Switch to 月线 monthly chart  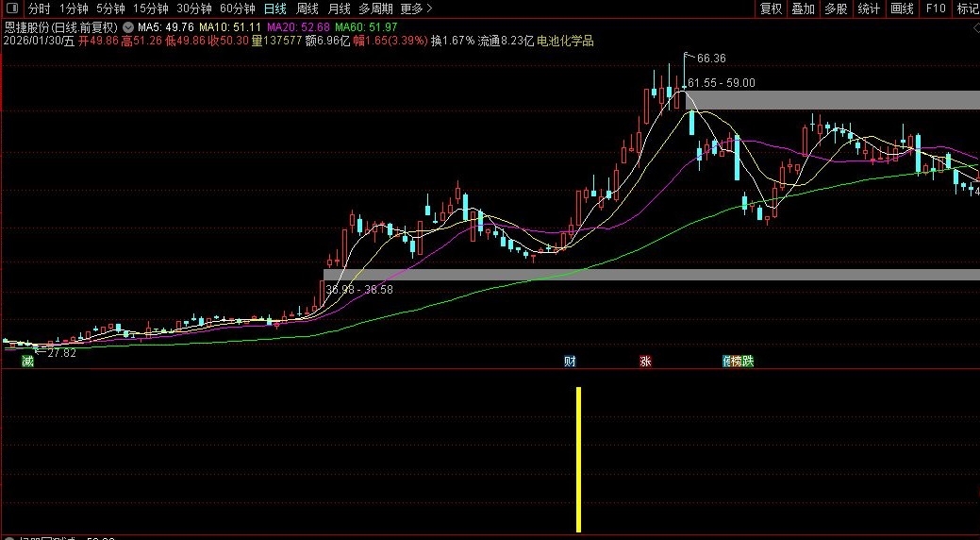click(x=339, y=8)
